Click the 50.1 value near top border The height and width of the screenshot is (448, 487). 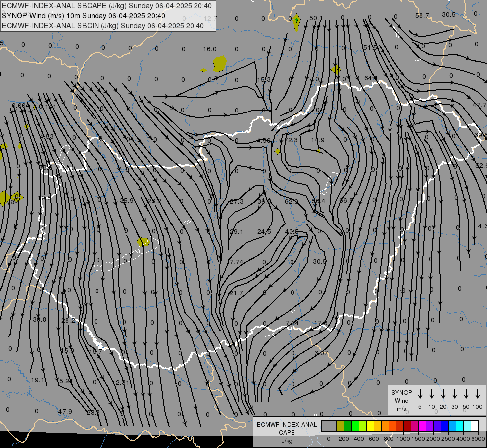pyautogui.click(x=316, y=18)
